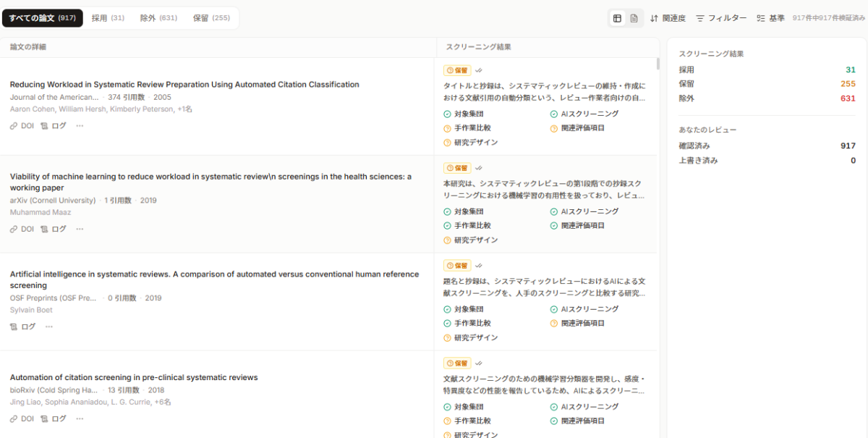Open paper Artificial intelligence in systematic reviews
868x438 pixels.
[x=214, y=279]
